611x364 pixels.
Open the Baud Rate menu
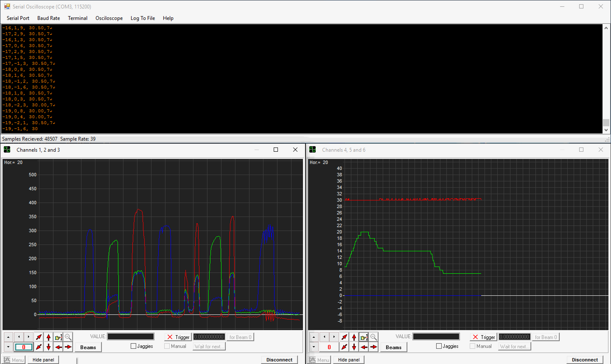pyautogui.click(x=48, y=18)
